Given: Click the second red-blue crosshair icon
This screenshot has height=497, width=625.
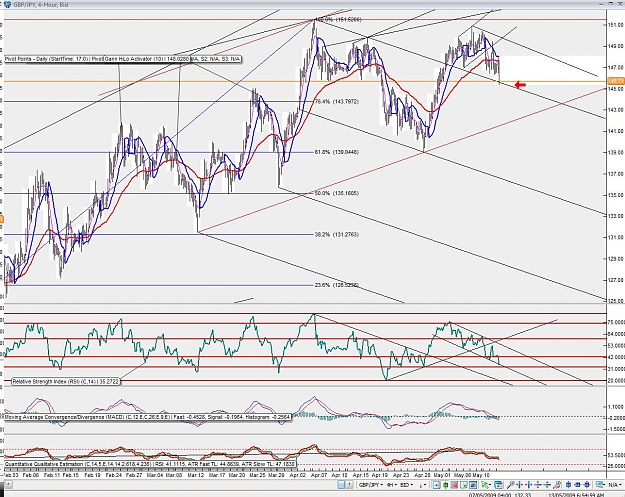Looking at the screenshot, I should (x=529, y=485).
